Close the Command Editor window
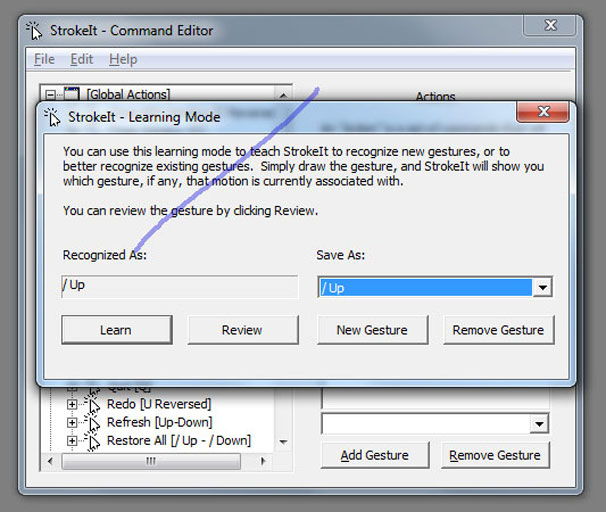Viewport: 606px width, 512px height. [549, 26]
